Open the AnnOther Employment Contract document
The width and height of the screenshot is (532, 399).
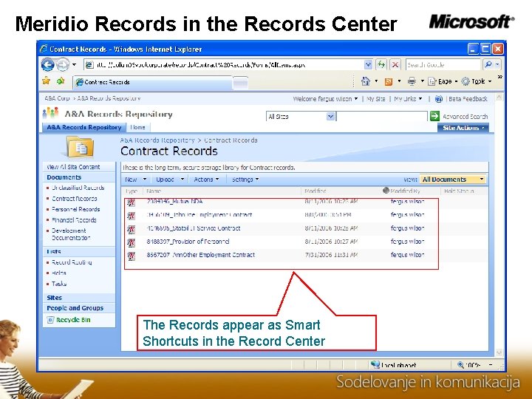tap(200, 255)
